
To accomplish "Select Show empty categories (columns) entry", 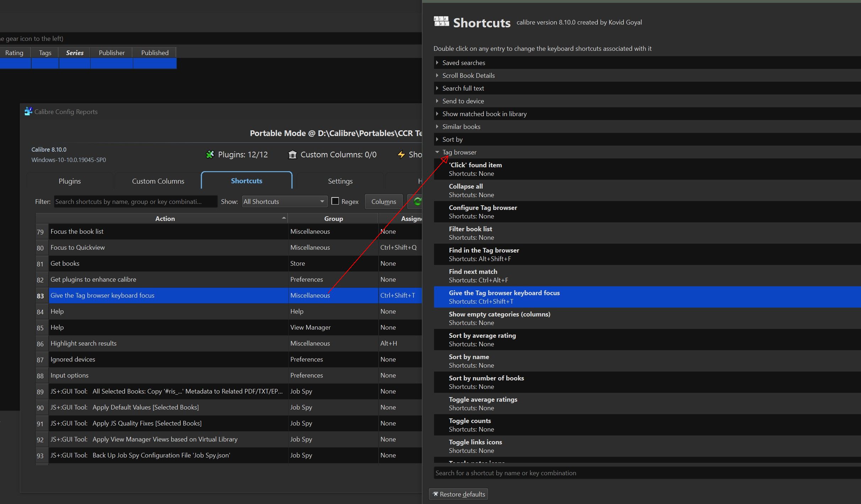I will coord(647,318).
